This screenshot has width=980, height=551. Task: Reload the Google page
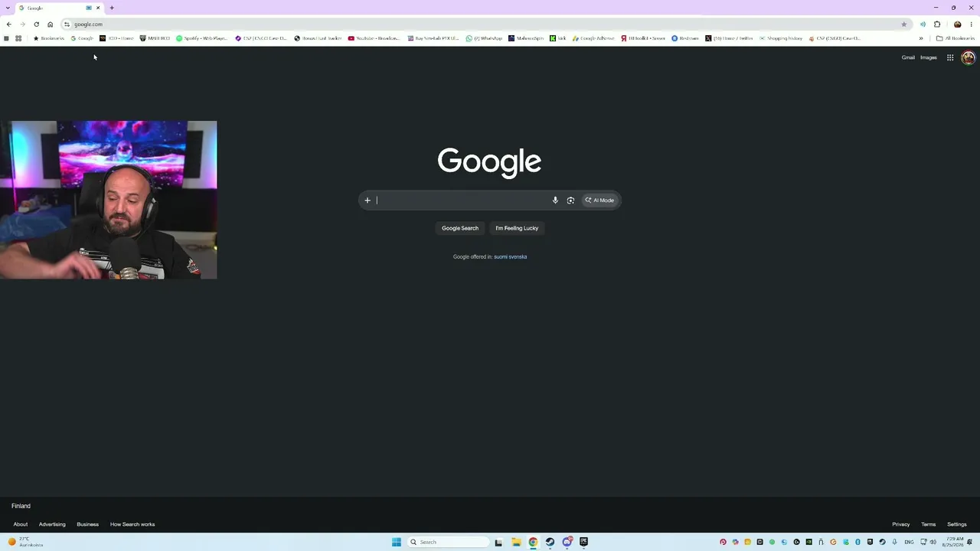pyautogui.click(x=36, y=24)
